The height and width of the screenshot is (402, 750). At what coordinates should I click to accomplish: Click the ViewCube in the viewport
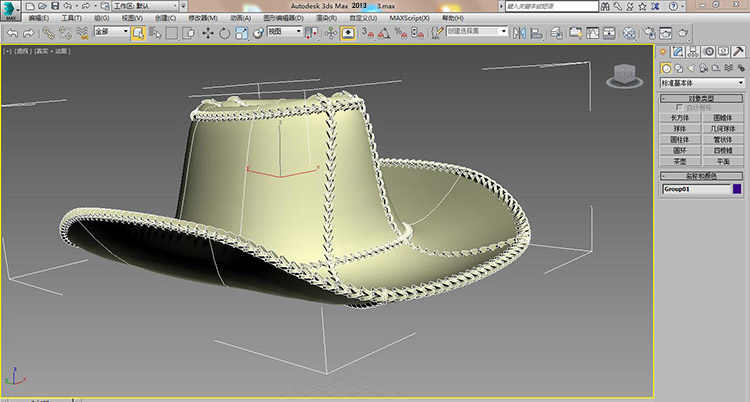tap(624, 74)
